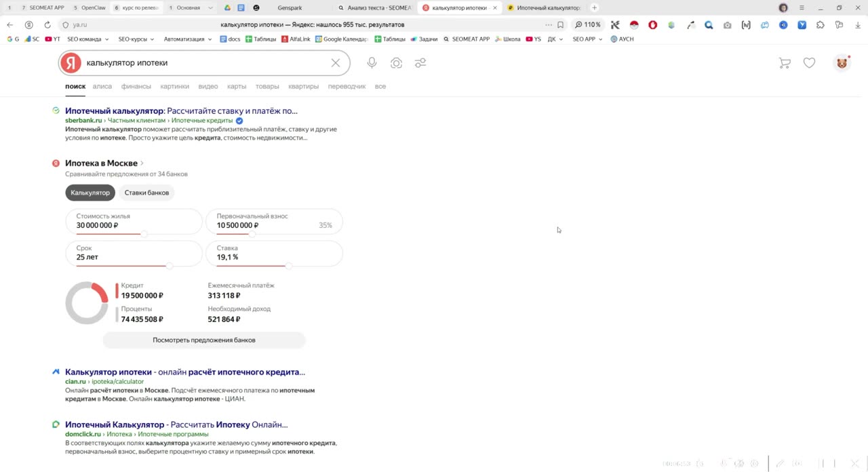Open the profile avatar in the tab strip
Viewport: 868px width, 472px height.
click(783, 7)
